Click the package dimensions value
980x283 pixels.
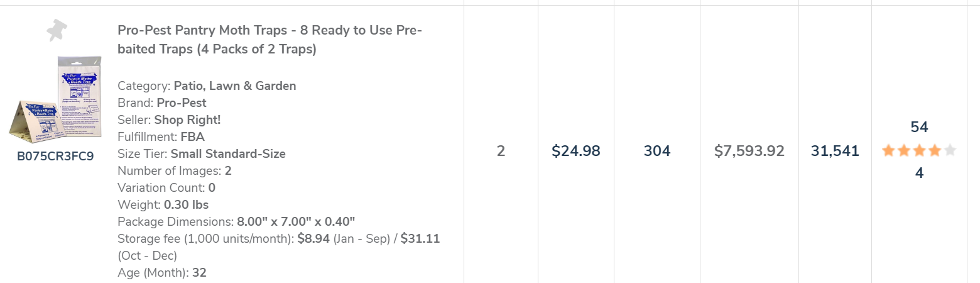[x=296, y=221]
